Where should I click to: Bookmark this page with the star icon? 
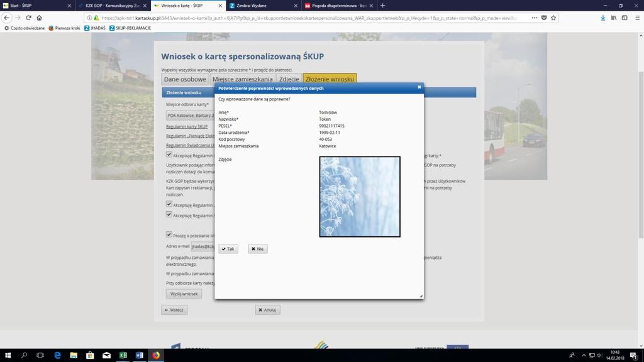point(553,18)
